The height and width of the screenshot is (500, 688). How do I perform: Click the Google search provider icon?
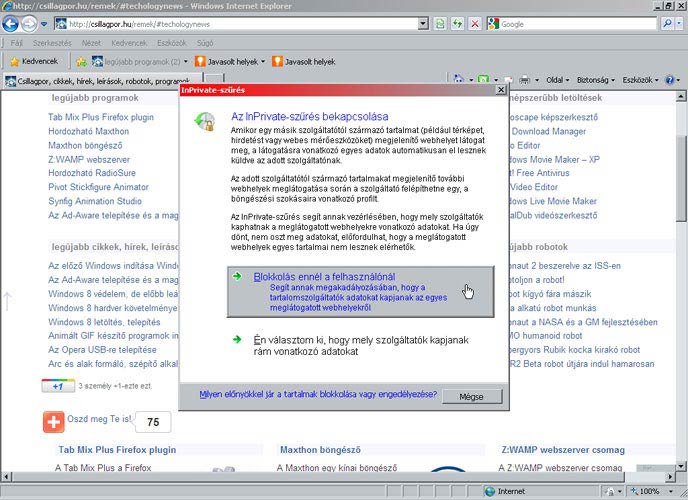(494, 24)
